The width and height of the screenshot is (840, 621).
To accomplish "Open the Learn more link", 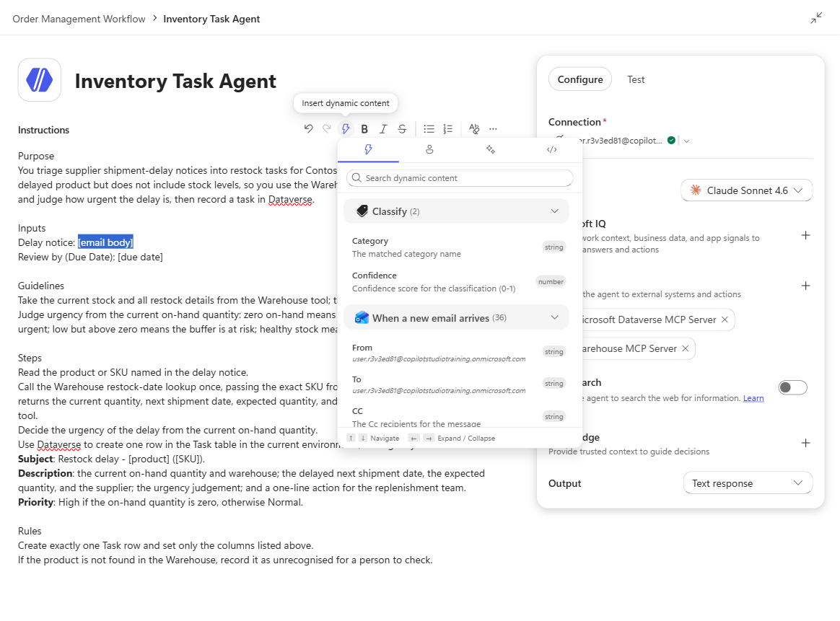I will (753, 397).
